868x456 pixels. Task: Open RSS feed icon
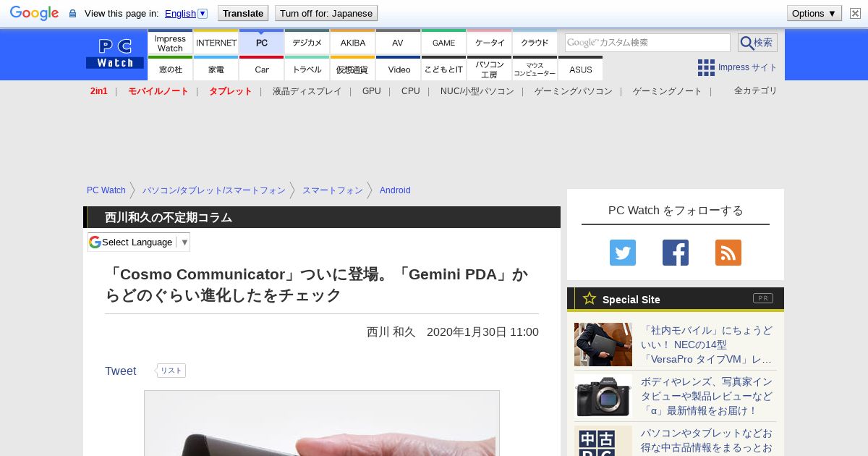coord(728,253)
